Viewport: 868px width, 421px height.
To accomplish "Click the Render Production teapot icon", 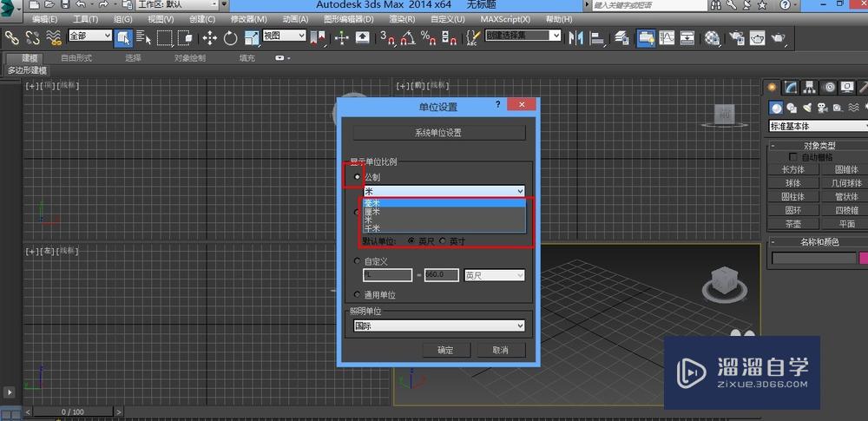I will point(779,37).
